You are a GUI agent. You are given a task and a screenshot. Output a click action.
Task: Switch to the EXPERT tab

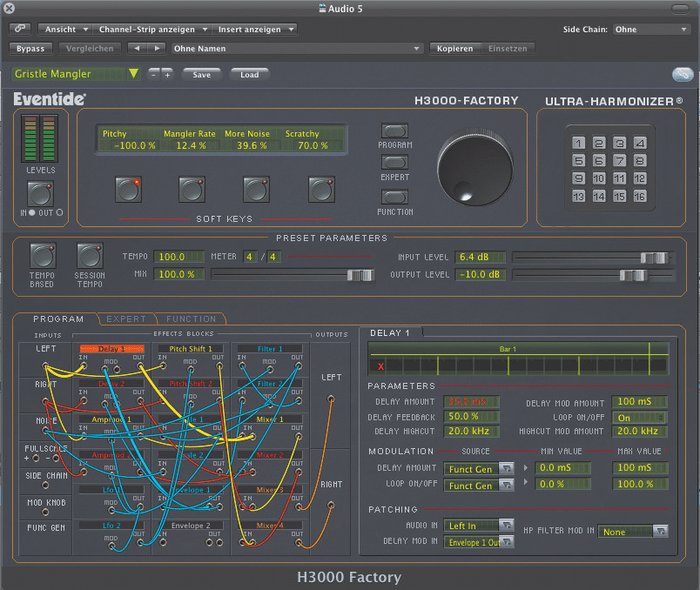tap(126, 318)
